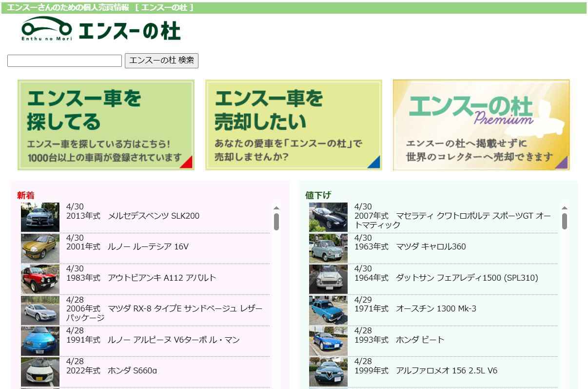Click up arrow of 新着 list scrollbar
Image resolution: width=588 pixels, height=389 pixels.
pos(276,208)
